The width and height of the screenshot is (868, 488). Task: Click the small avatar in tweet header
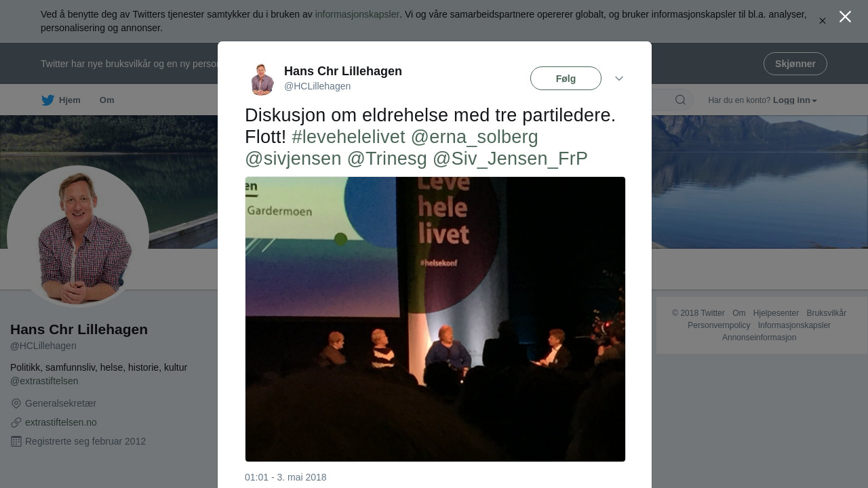(x=262, y=79)
